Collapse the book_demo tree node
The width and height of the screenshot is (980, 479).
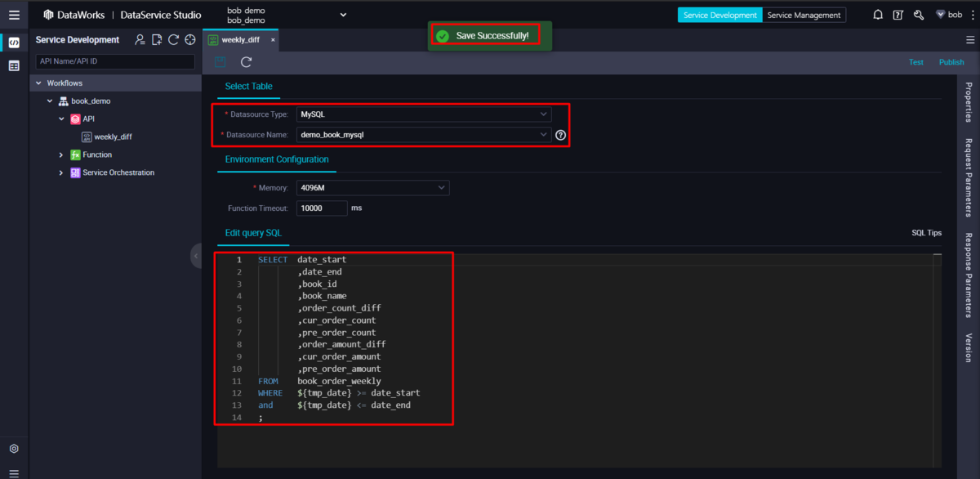pyautogui.click(x=49, y=101)
